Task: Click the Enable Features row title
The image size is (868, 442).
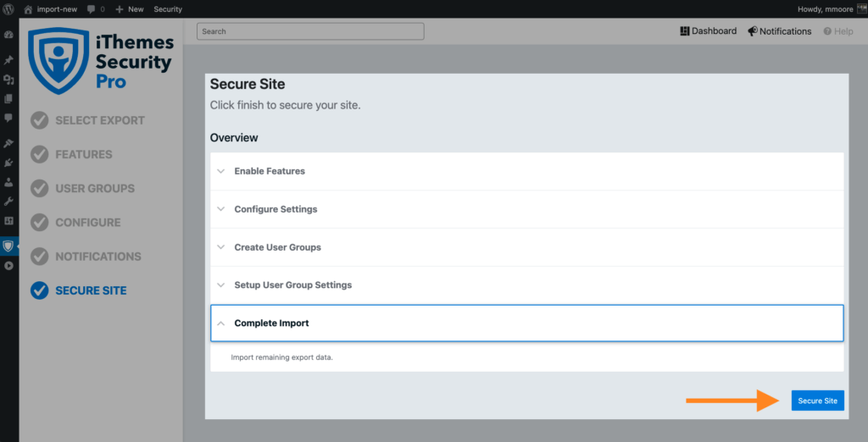Action: click(x=270, y=172)
